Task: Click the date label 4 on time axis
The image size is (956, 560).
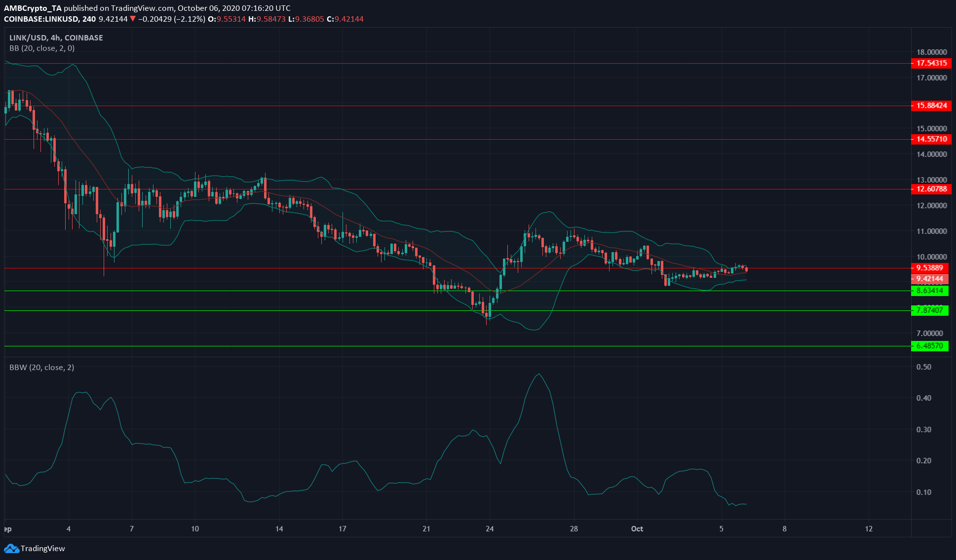Action: point(69,529)
